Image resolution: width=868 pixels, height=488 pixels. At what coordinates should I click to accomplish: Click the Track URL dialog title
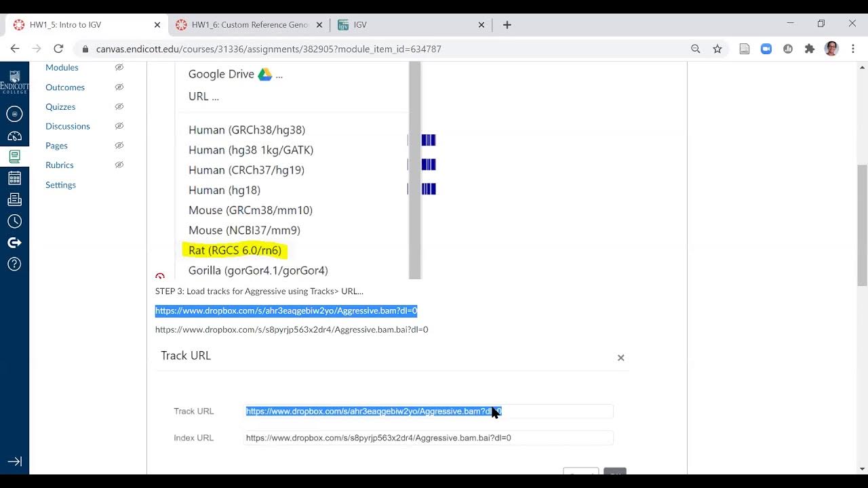(x=186, y=356)
